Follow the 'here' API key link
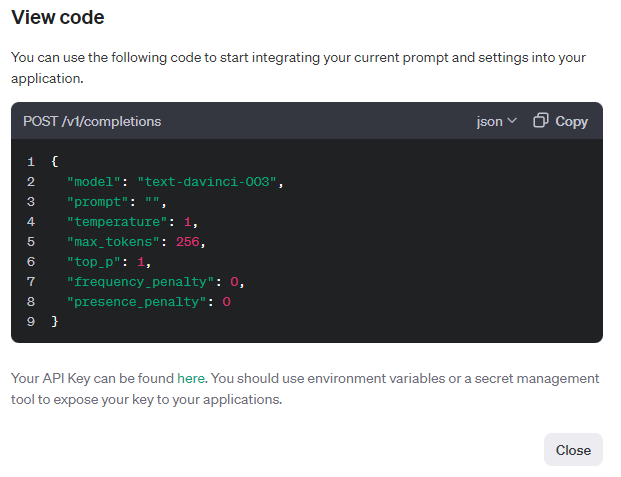The height and width of the screenshot is (477, 621). pos(191,378)
